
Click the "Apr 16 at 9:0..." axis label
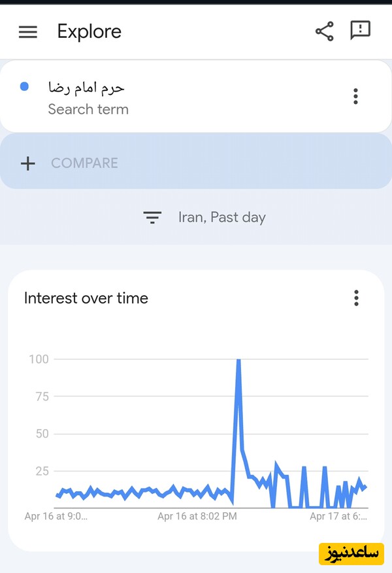56,516
